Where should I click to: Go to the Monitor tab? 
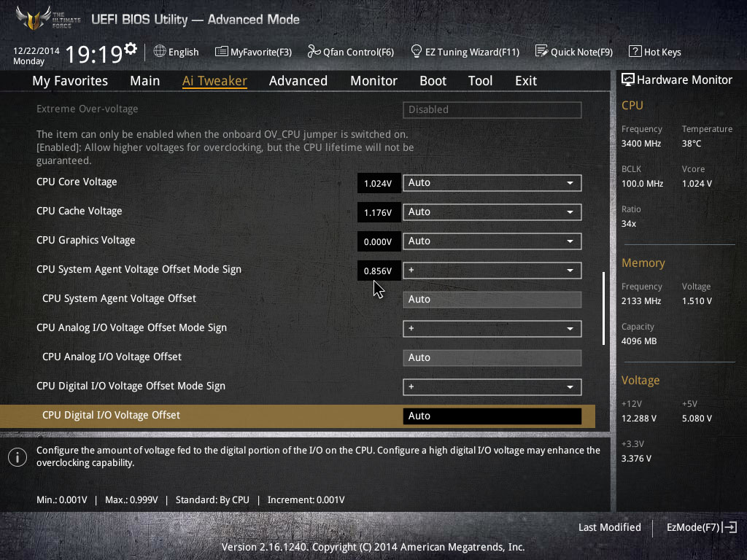click(374, 81)
